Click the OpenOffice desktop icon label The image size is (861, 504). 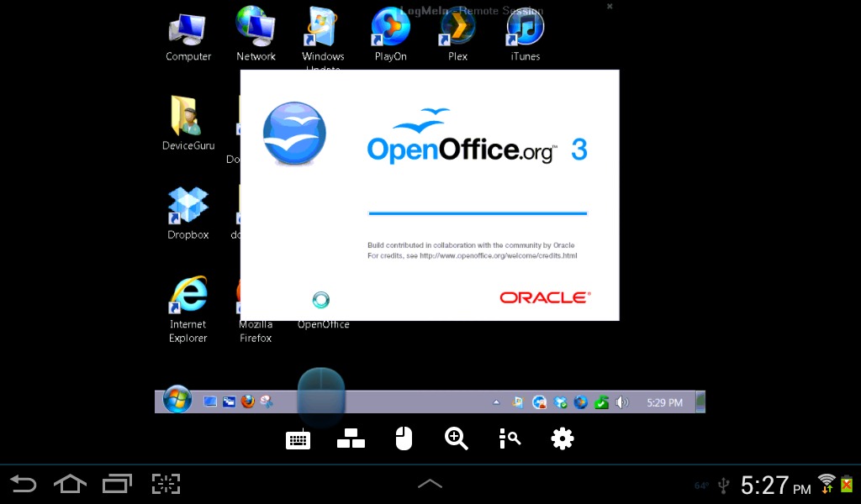[x=324, y=325]
